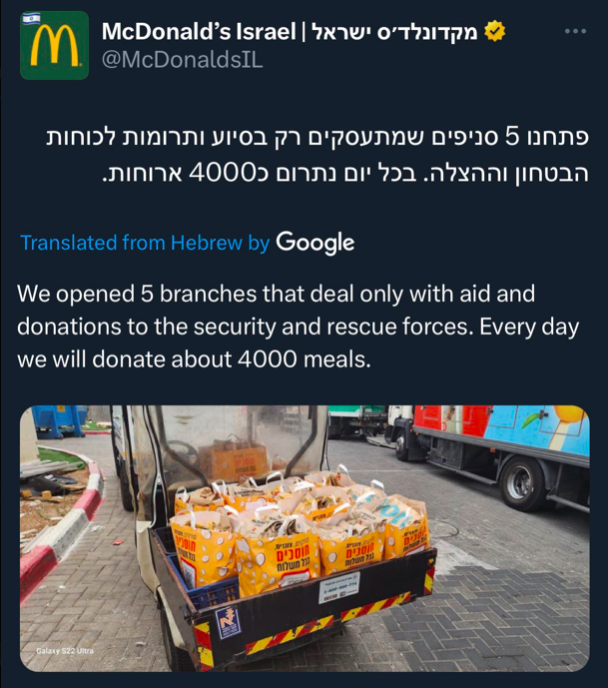The width and height of the screenshot is (608, 688).
Task: Click the Google logo in translation line
Action: click(x=315, y=243)
